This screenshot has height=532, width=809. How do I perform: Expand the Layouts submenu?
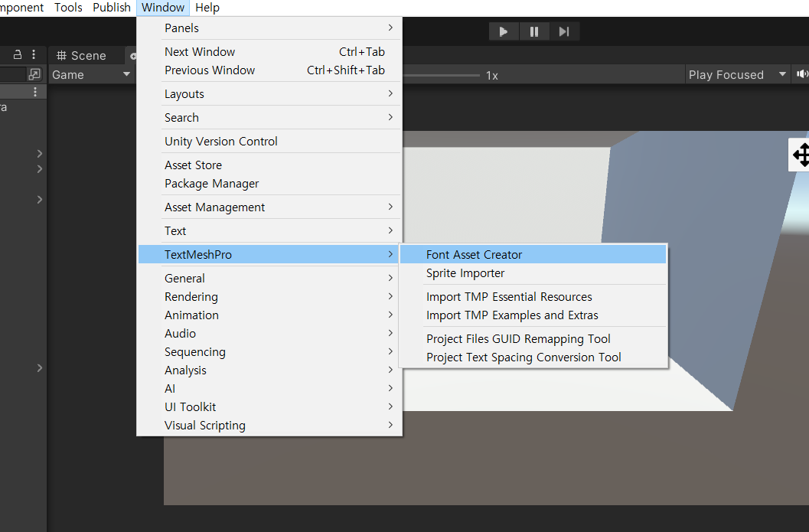coord(269,94)
